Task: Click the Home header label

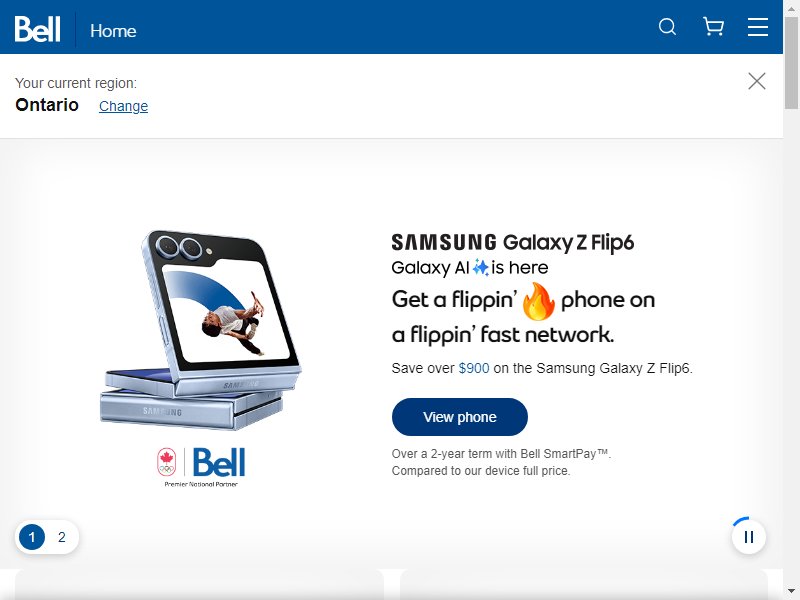Action: [x=113, y=31]
